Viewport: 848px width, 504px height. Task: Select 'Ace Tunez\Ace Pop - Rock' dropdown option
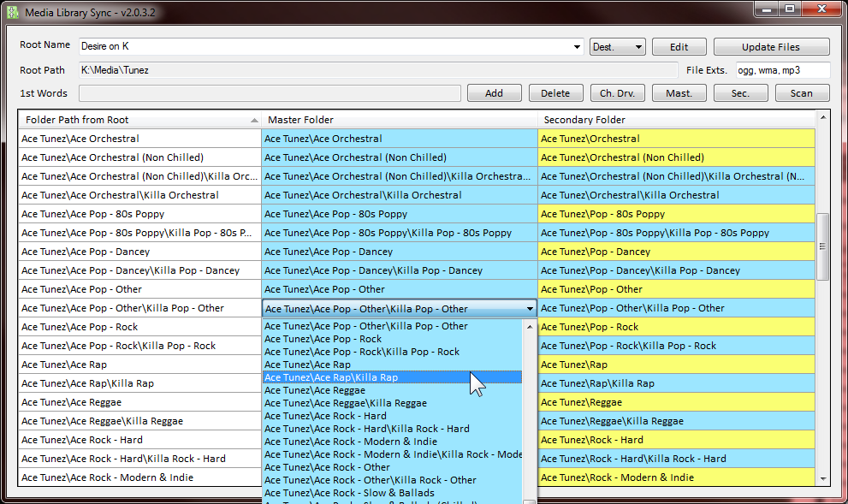coord(393,339)
